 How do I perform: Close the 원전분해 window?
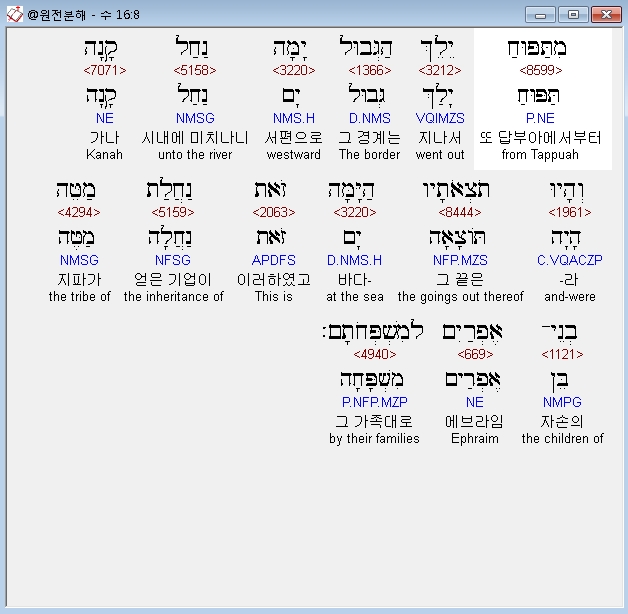click(606, 15)
